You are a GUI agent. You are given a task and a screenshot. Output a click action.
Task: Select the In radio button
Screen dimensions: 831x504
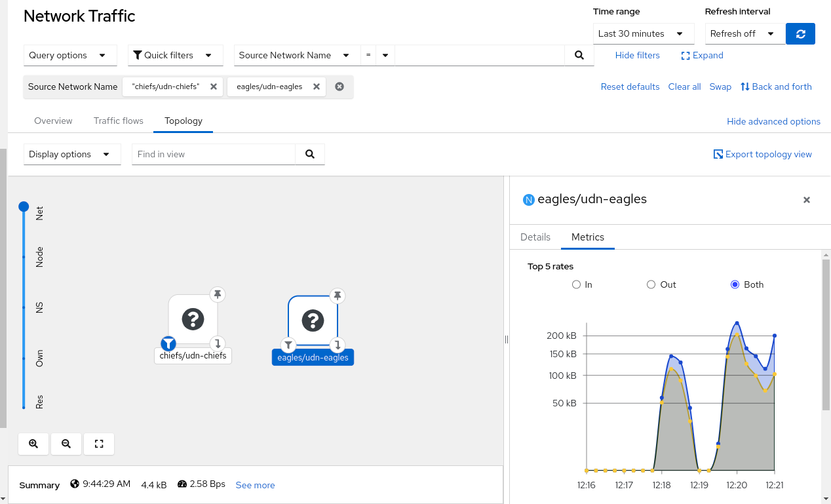coord(577,284)
